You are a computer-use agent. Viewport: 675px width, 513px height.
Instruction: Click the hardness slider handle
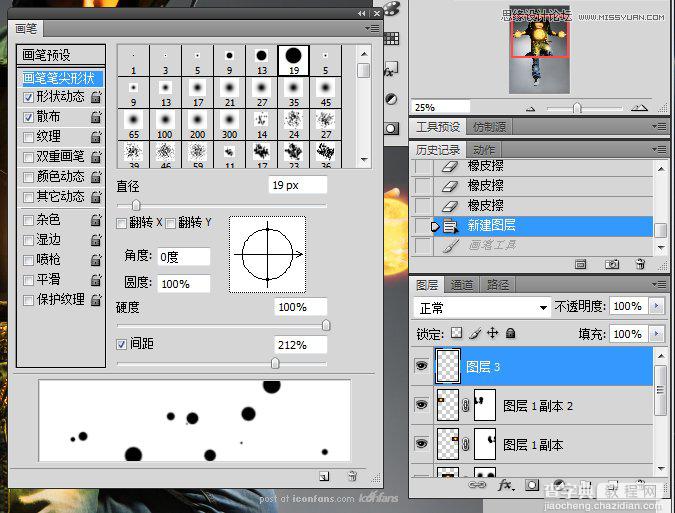tap(326, 325)
